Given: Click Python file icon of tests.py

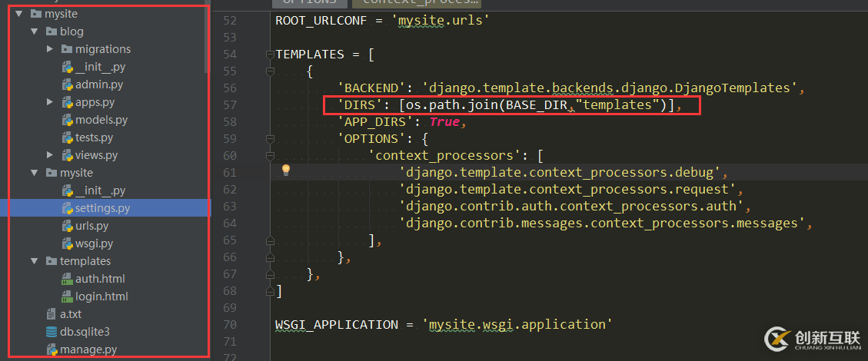Looking at the screenshot, I should [67, 137].
